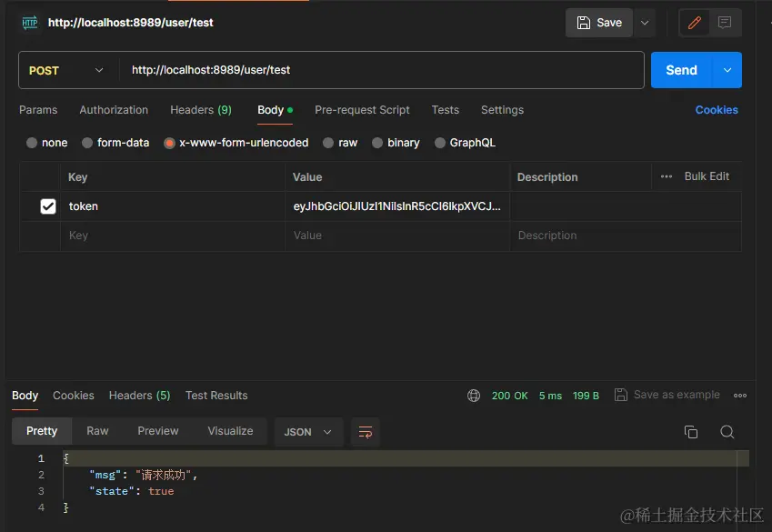
Task: Open the Pre-request Script tab
Action: (x=362, y=110)
